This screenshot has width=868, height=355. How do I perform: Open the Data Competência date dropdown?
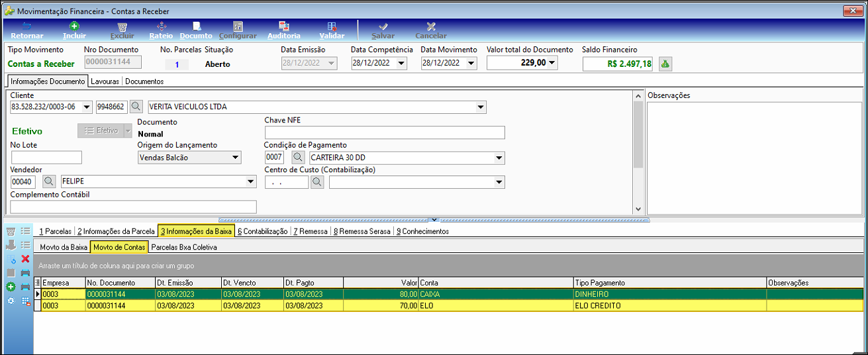coord(403,64)
